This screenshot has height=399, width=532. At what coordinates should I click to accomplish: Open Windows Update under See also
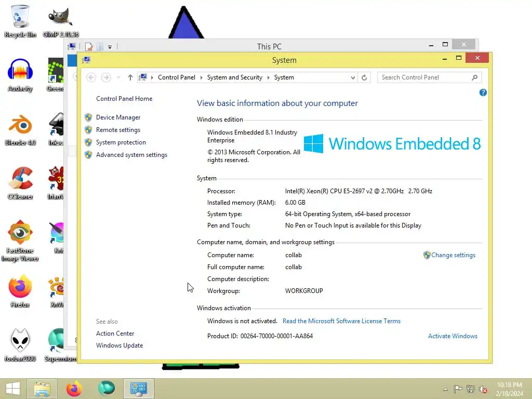click(119, 345)
